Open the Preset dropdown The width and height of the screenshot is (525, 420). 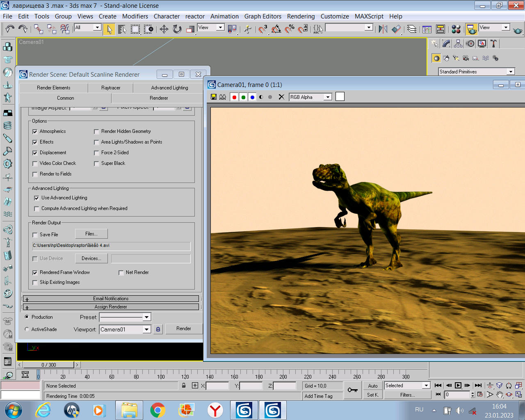click(x=146, y=317)
